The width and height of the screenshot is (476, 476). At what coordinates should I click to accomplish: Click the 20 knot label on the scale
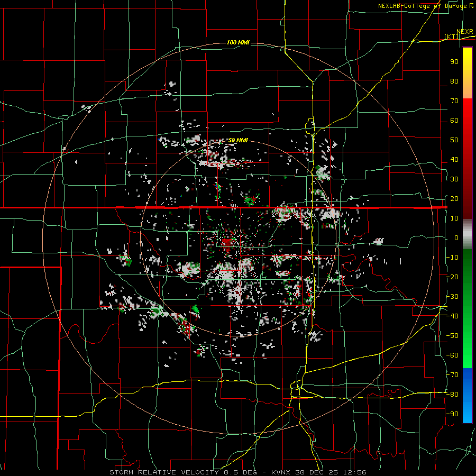click(454, 198)
